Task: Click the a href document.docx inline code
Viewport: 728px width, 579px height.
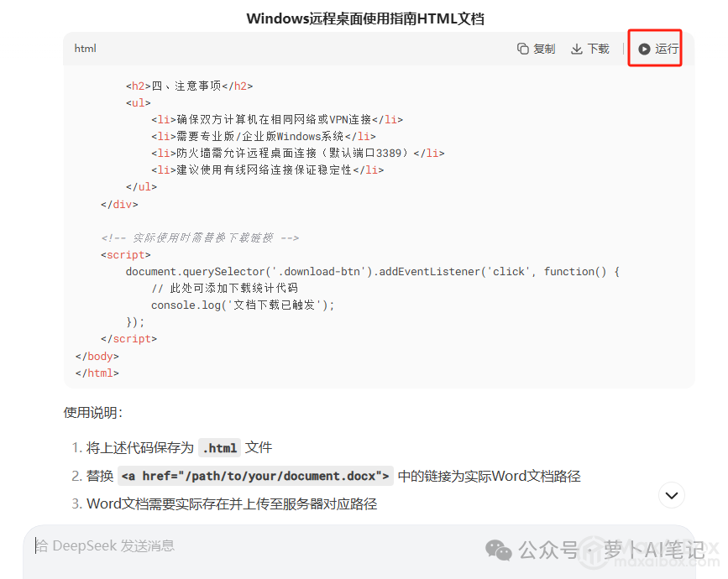Action: coord(255,477)
